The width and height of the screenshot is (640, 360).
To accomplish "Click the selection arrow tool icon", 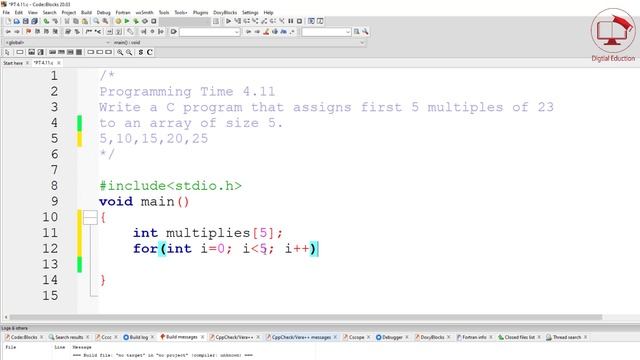I will [7, 52].
